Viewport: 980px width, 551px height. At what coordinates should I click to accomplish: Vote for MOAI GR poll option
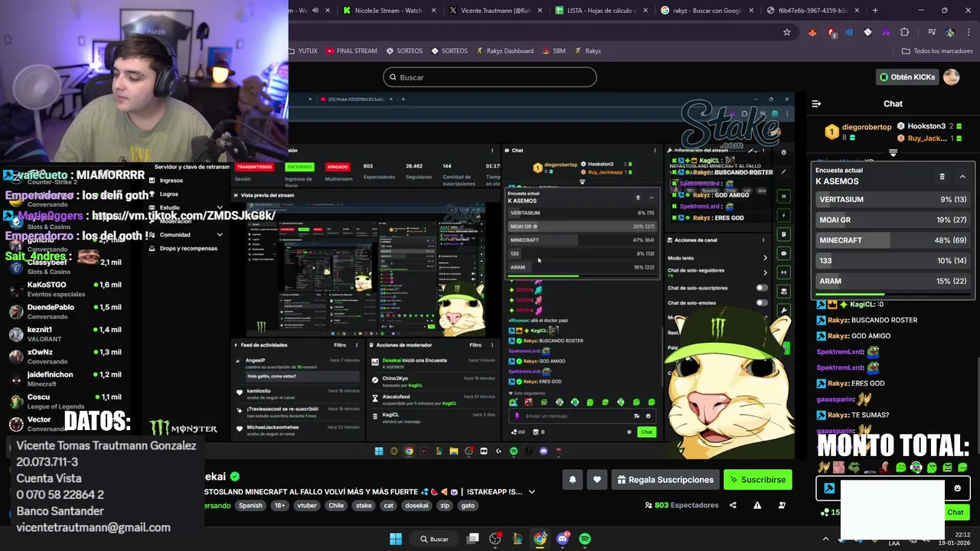[x=893, y=220]
